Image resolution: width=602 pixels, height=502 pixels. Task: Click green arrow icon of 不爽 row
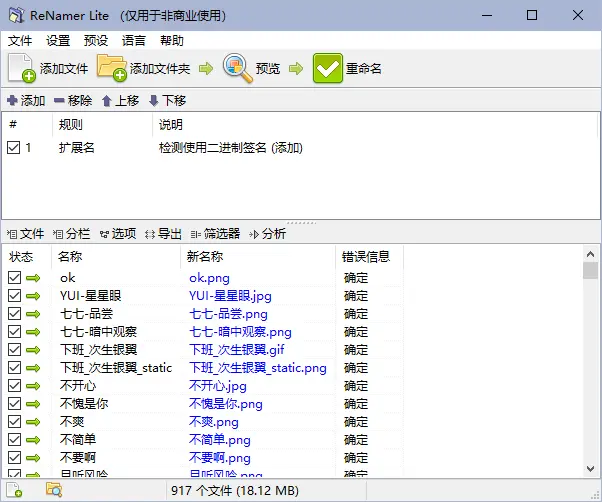point(33,422)
